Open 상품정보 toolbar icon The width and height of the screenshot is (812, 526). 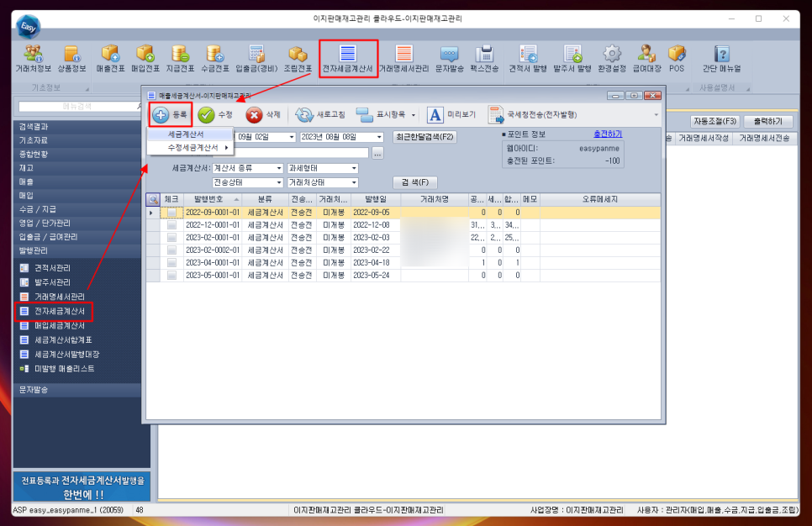point(71,59)
